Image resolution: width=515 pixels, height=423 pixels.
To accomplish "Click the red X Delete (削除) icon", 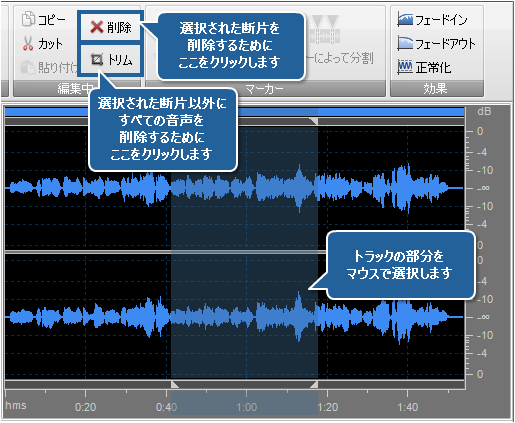I will pos(97,27).
